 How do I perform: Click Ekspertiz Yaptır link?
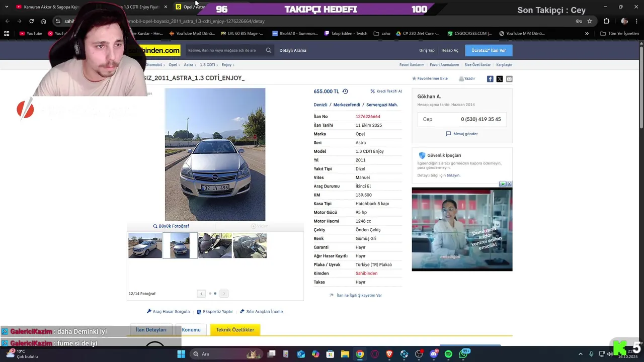pos(215,312)
